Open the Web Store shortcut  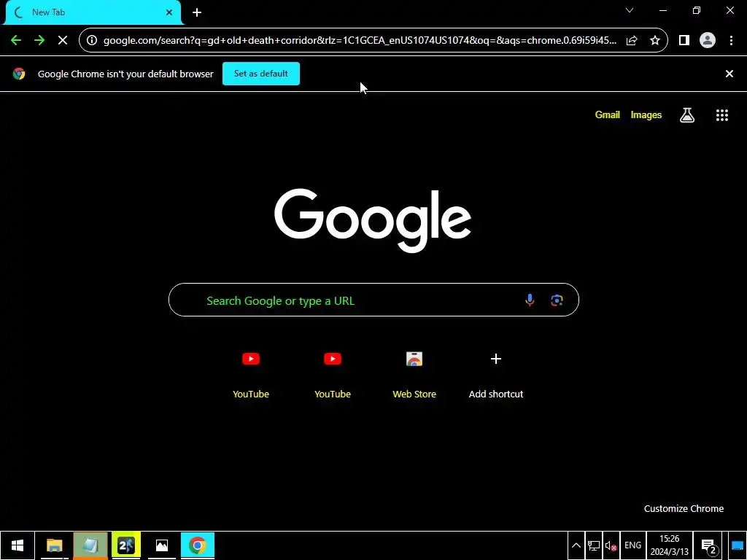414,374
